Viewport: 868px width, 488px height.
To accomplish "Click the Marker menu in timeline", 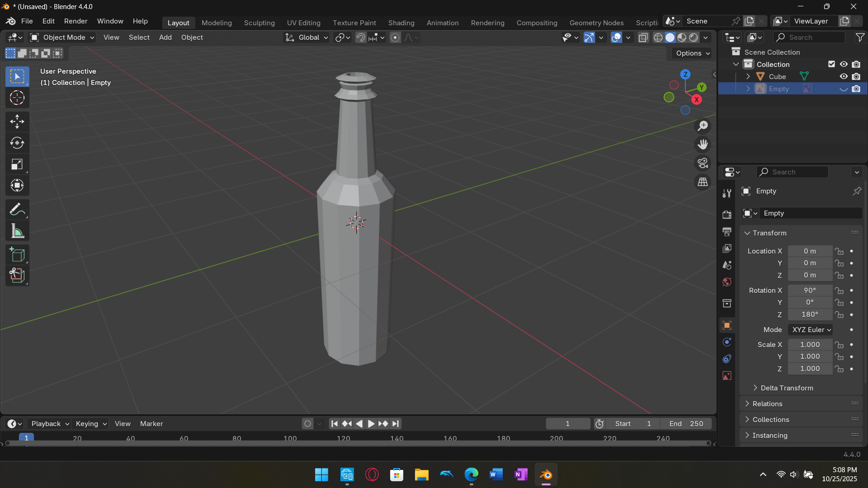I will click(151, 424).
